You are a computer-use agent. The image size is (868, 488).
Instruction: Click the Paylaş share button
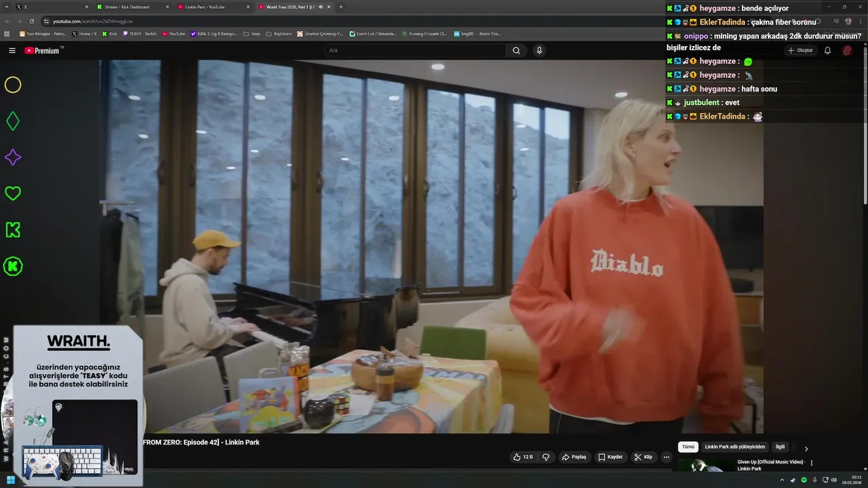tap(574, 457)
